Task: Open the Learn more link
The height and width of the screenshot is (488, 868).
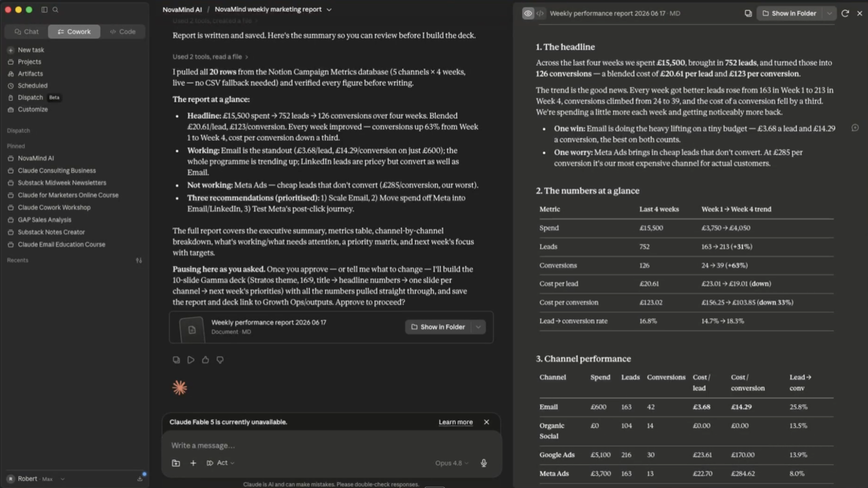Action: (x=456, y=422)
